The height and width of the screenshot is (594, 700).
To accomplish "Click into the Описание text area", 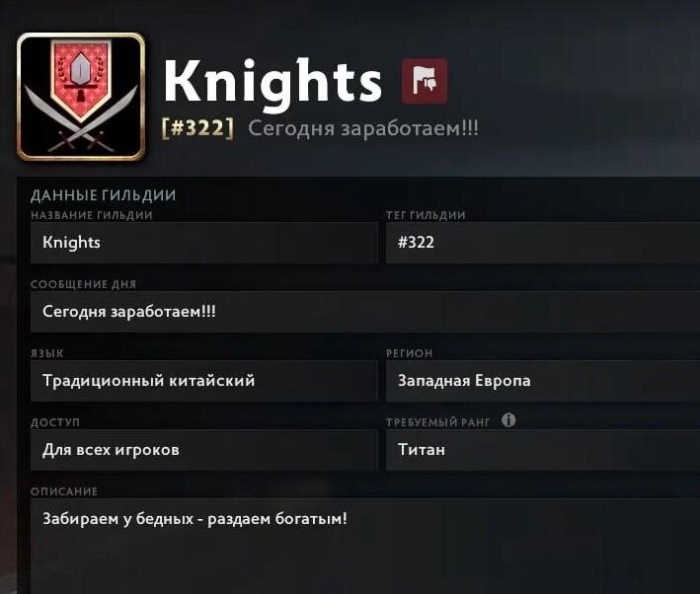I will tap(365, 547).
